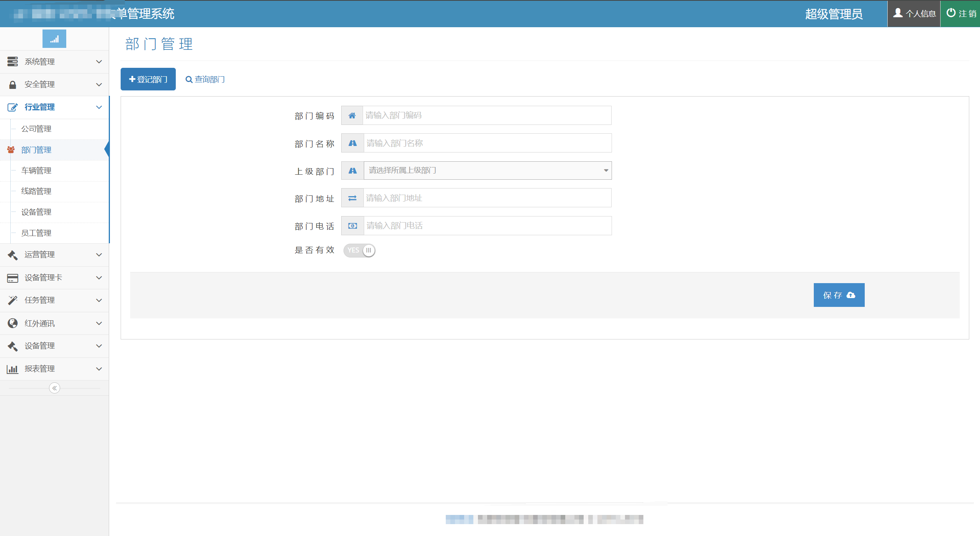Click money icon beside department phone field

click(352, 226)
